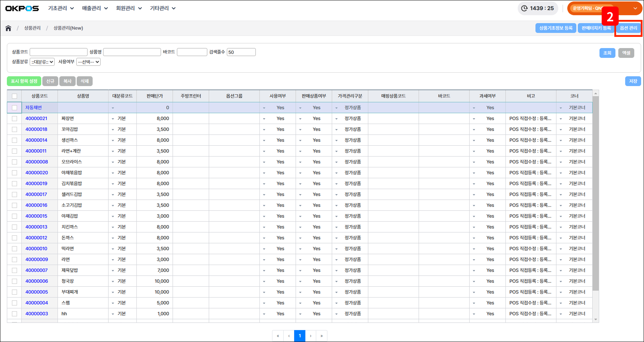This screenshot has height=342, width=644.
Task: Open the 사용여부 선택 dropdown
Action: click(x=88, y=62)
